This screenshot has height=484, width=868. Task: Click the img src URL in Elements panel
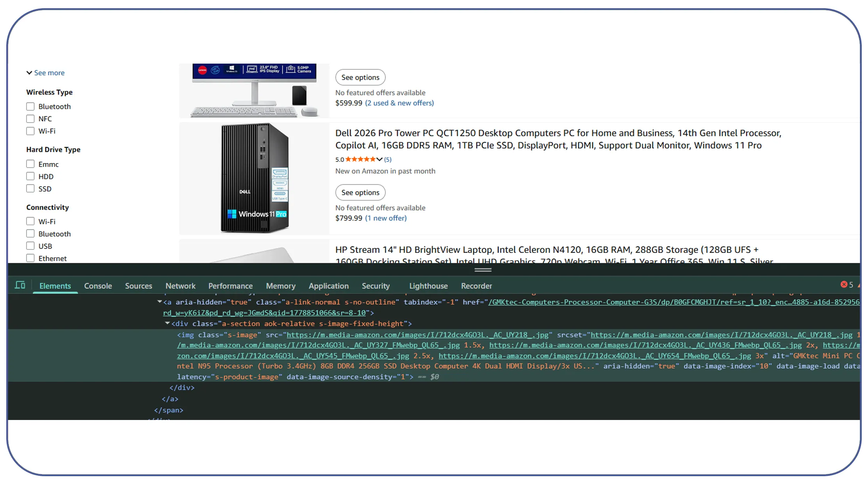(x=417, y=335)
